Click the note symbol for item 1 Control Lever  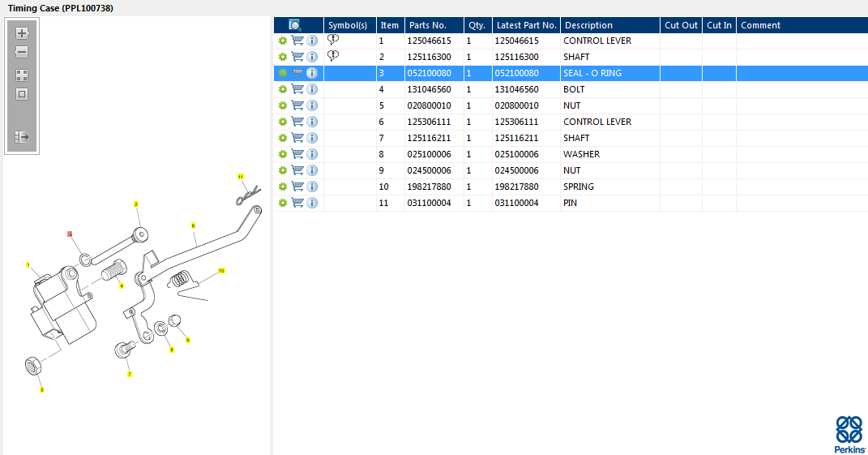tap(333, 40)
